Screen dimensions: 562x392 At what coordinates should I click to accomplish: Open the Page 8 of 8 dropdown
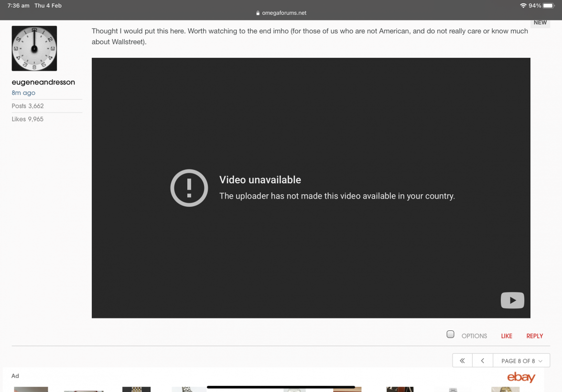click(522, 361)
